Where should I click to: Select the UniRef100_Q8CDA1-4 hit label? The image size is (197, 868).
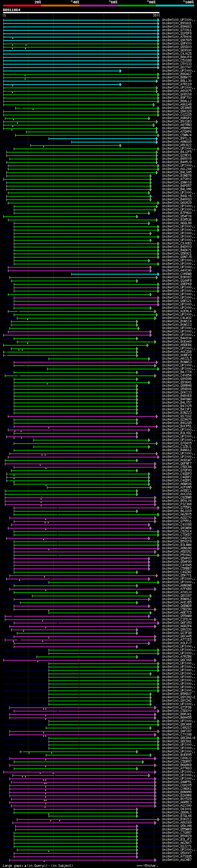(x=179, y=737)
